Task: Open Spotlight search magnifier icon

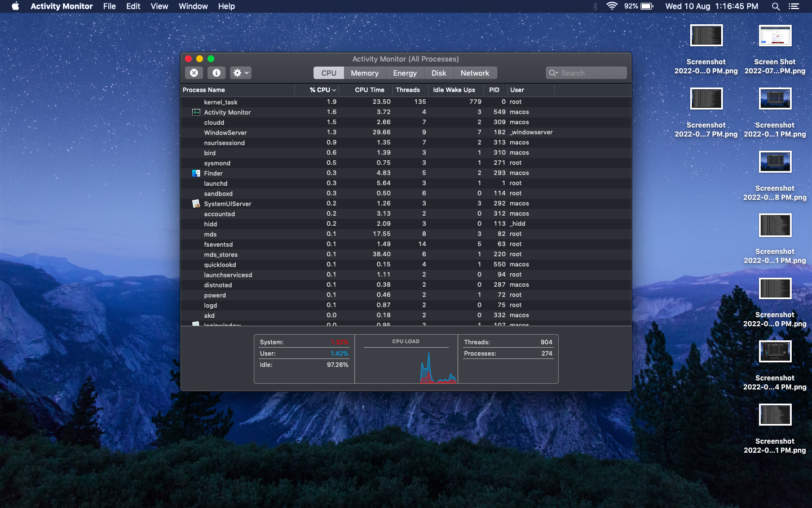Action: point(776,6)
